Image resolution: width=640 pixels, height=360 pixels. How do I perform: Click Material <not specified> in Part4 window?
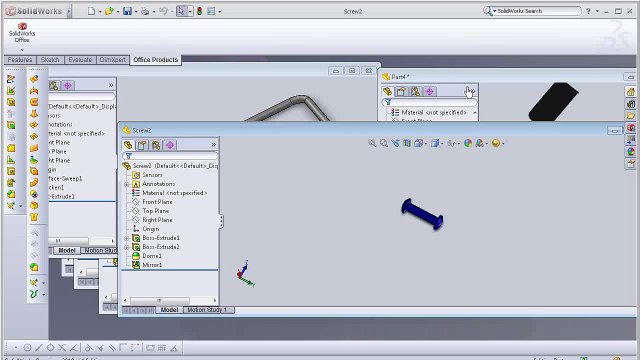coord(434,112)
